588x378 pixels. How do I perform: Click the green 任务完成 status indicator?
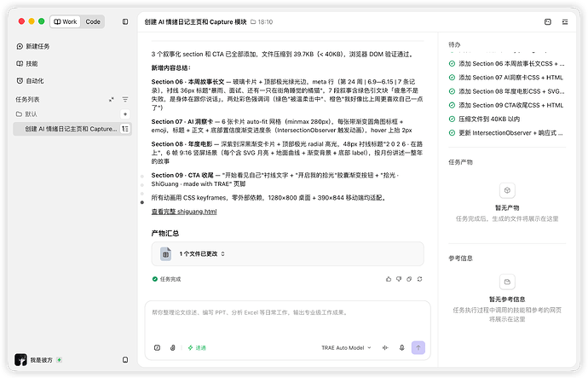tap(166, 279)
